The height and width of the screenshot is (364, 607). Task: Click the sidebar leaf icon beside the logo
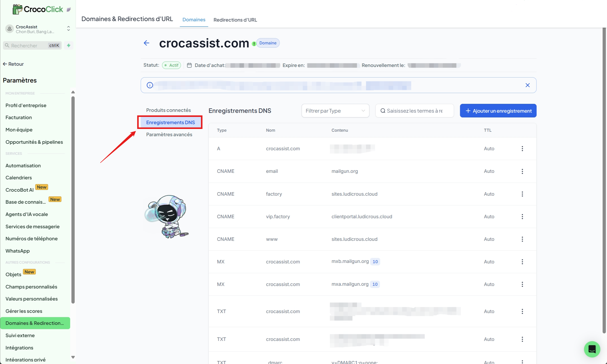pyautogui.click(x=69, y=10)
